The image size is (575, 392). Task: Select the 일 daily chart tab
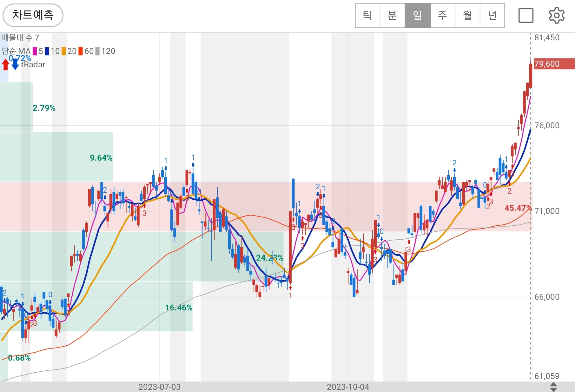(418, 16)
